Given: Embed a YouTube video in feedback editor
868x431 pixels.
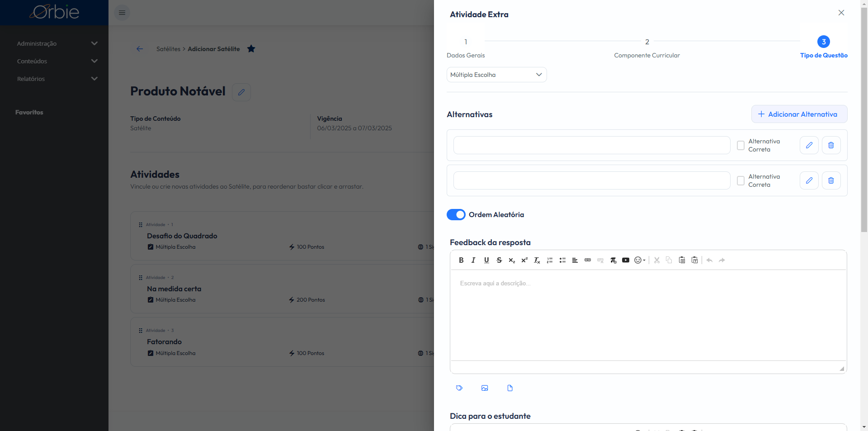Looking at the screenshot, I should [x=626, y=260].
